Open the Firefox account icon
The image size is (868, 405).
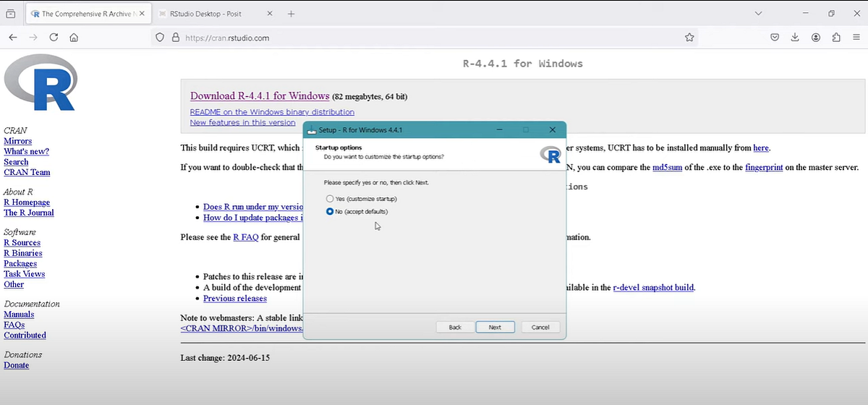pyautogui.click(x=816, y=38)
